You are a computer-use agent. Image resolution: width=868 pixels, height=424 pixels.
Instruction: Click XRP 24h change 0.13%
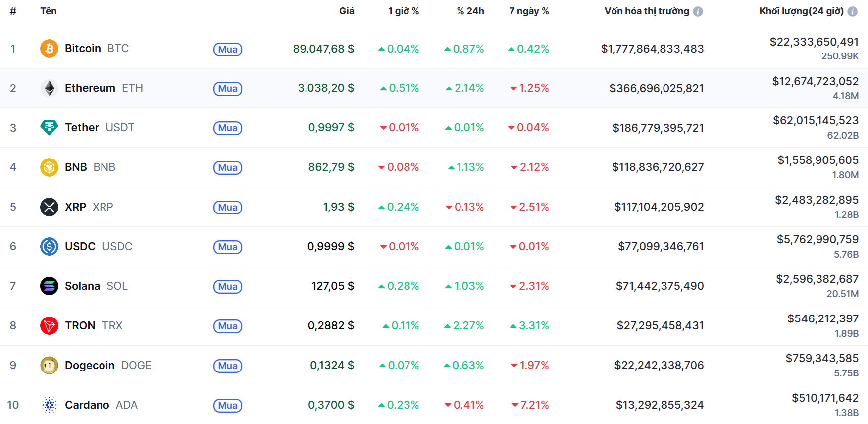[464, 207]
